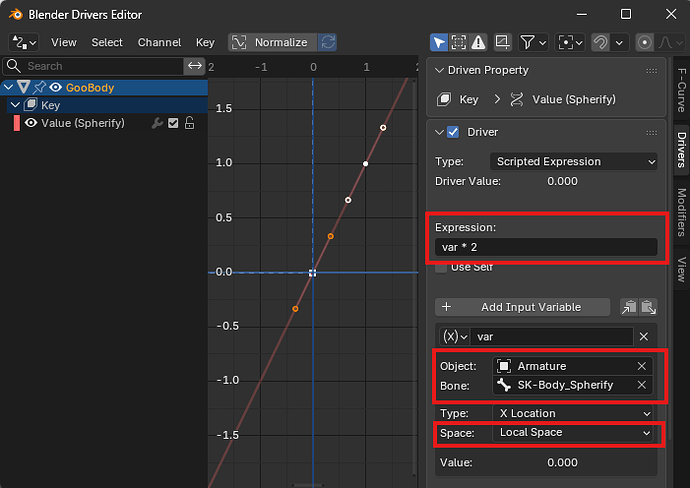Open the Filters funnel dropdown
This screenshot has width=690, height=488.
click(533, 42)
